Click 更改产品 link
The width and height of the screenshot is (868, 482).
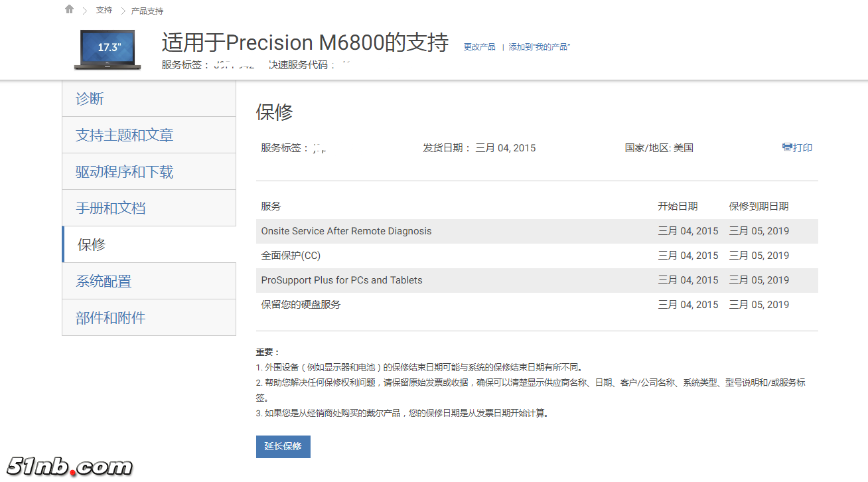click(x=479, y=46)
